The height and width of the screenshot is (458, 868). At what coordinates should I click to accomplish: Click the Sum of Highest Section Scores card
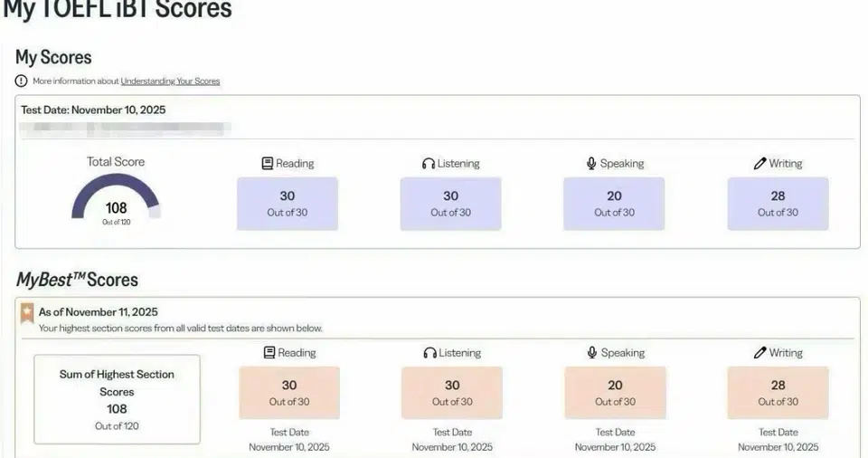coord(117,399)
